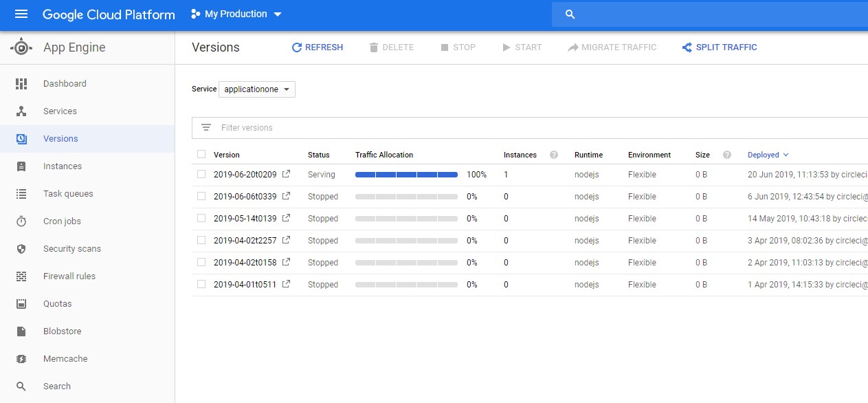Sort by the Deployed column header

pos(768,155)
